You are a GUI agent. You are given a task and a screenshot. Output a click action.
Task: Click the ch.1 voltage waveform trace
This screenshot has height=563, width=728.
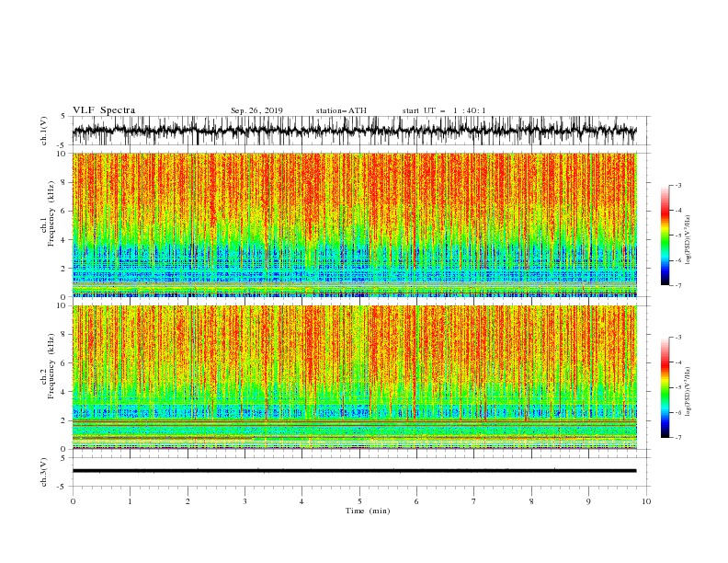coord(354,131)
